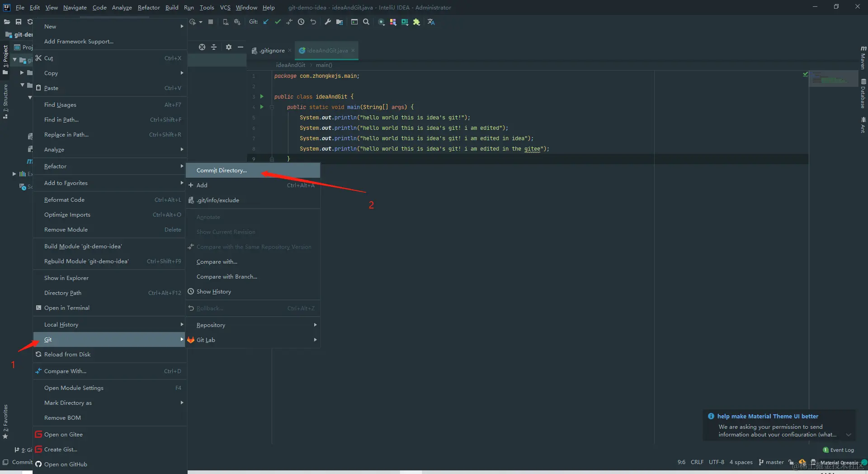Click the Git Commit green checkmark icon

(278, 22)
